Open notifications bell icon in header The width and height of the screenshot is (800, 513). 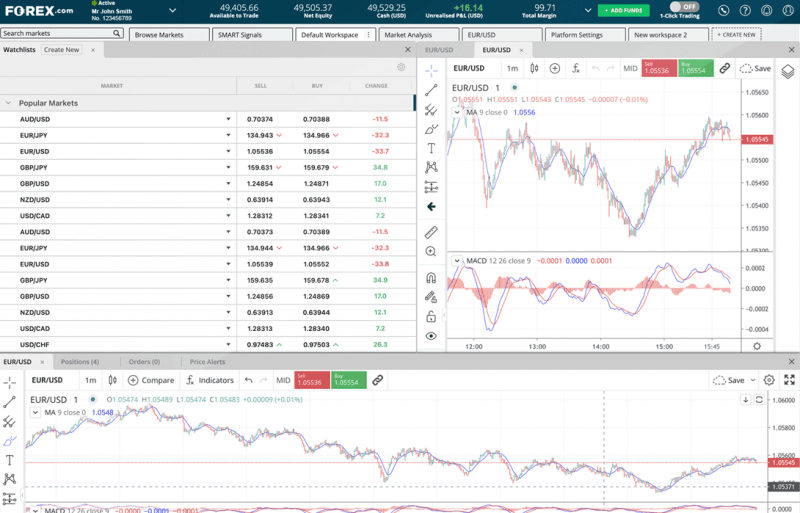(766, 10)
